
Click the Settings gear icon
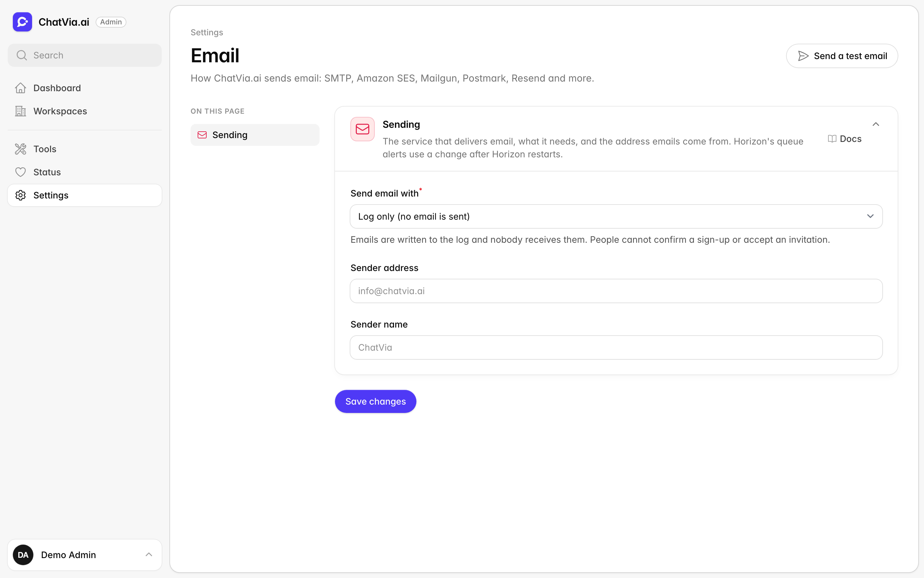[x=21, y=195]
